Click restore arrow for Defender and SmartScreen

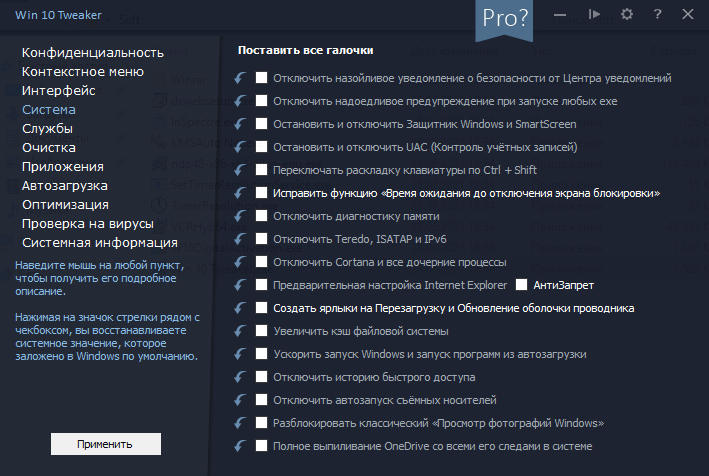click(x=241, y=124)
